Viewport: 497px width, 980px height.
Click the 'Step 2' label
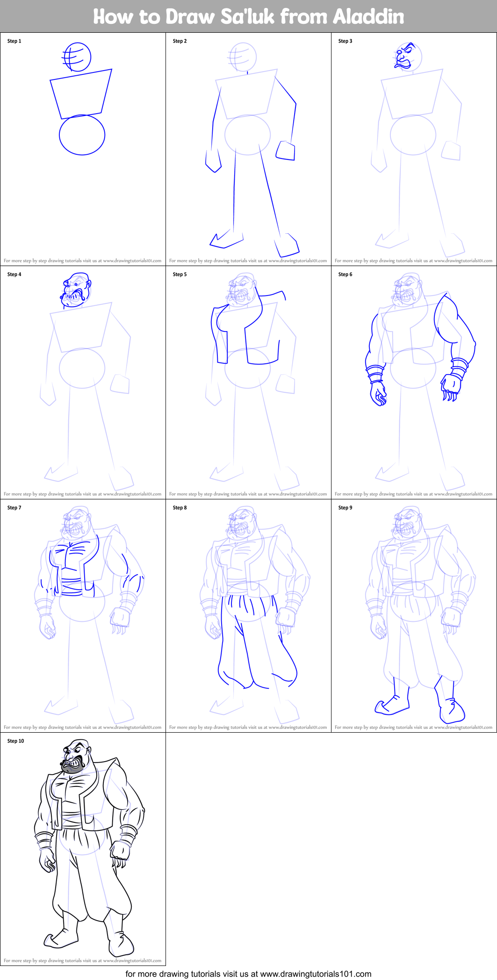(180, 41)
